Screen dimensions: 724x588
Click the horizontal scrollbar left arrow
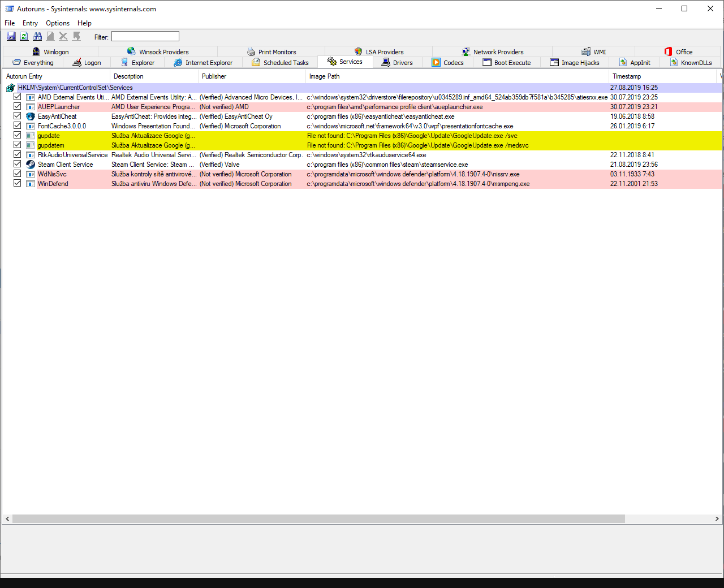7,519
